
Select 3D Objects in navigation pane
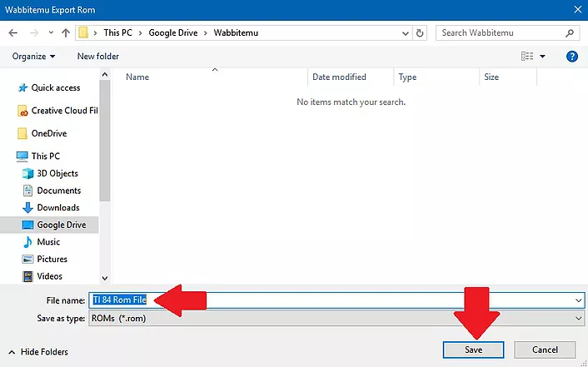(x=57, y=173)
